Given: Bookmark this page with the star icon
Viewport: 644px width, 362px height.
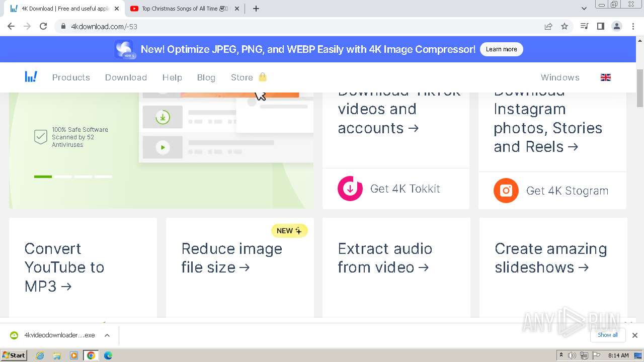Looking at the screenshot, I should tap(565, 27).
